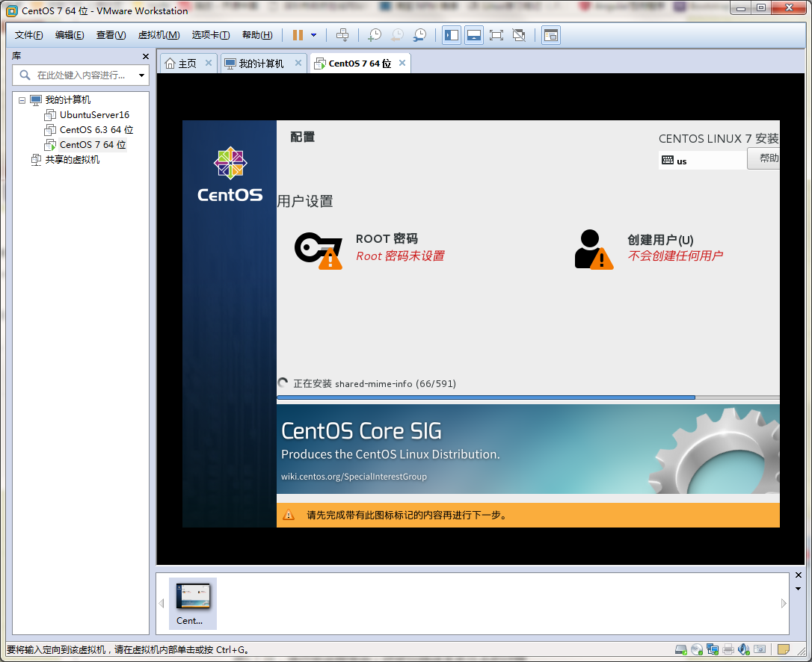812x662 pixels.
Task: Close the 主页 tab
Action: pos(208,63)
